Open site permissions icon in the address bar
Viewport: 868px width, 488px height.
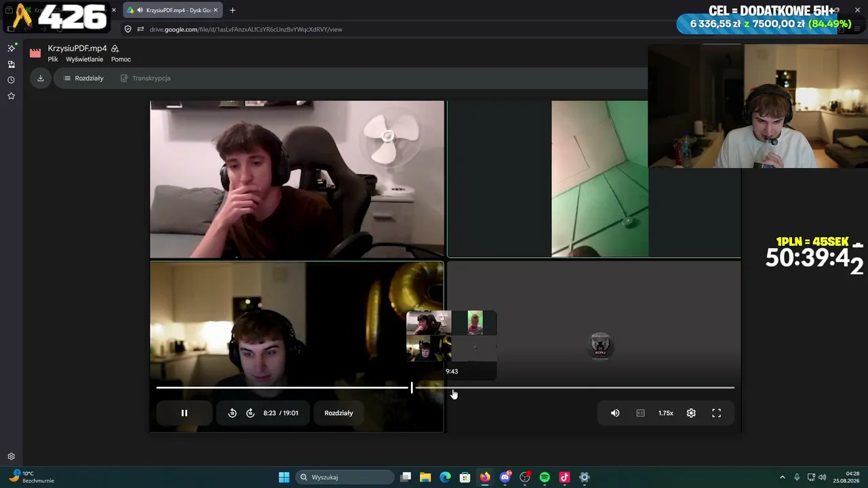tap(140, 29)
